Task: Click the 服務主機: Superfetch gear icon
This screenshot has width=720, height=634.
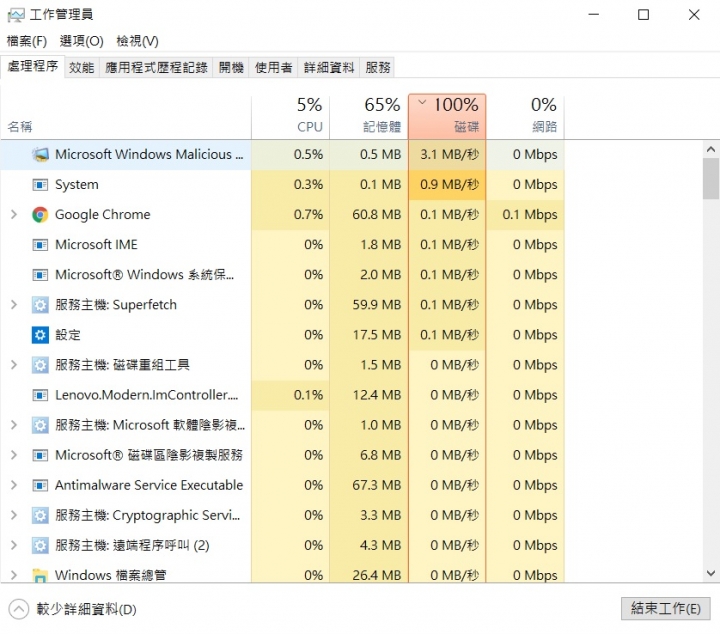Action: point(40,305)
